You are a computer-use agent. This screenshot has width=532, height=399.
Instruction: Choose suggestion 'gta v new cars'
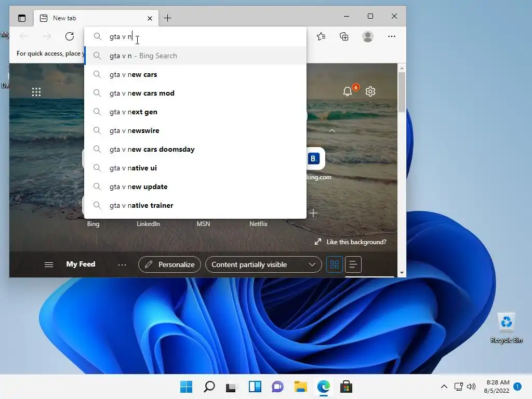195,74
